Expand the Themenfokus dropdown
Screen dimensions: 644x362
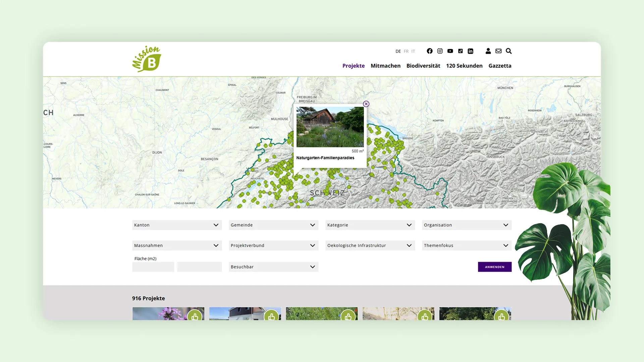[x=467, y=245]
